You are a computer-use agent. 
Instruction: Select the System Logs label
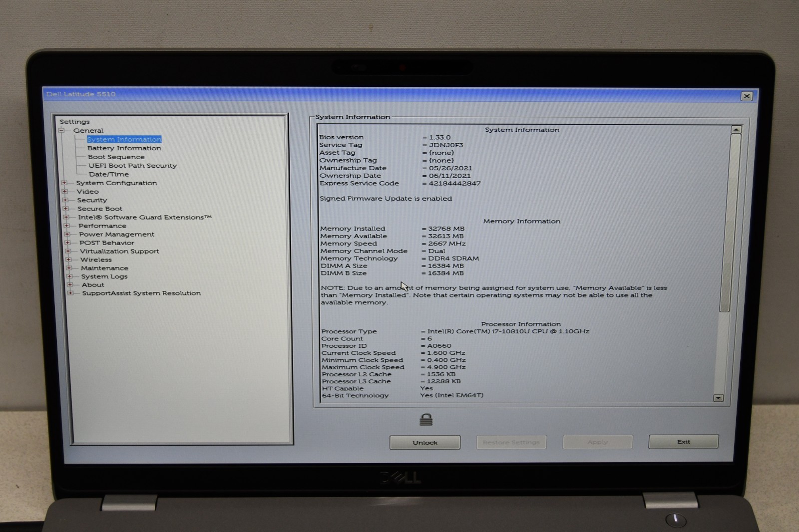[x=104, y=276]
